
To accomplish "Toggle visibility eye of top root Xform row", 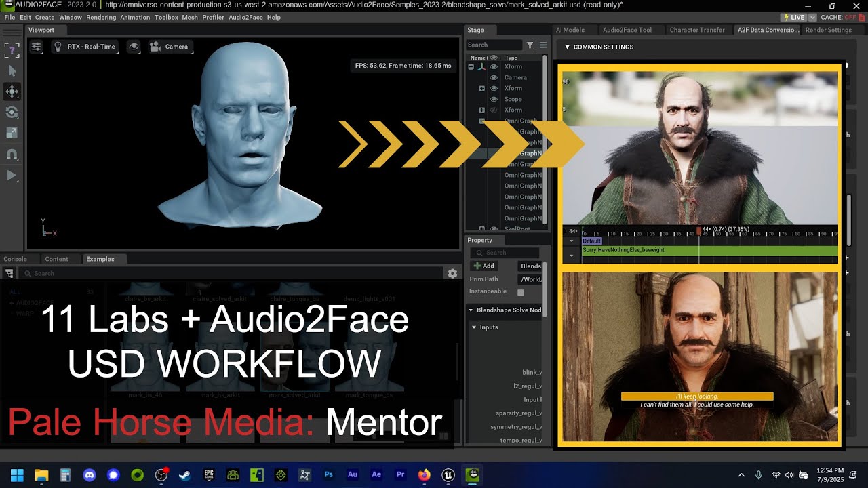I will (x=494, y=66).
